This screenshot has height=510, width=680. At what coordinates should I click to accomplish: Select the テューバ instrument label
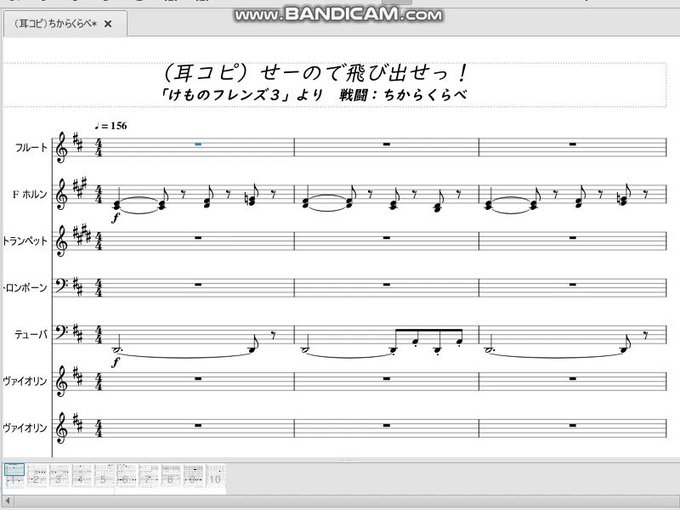point(31,334)
